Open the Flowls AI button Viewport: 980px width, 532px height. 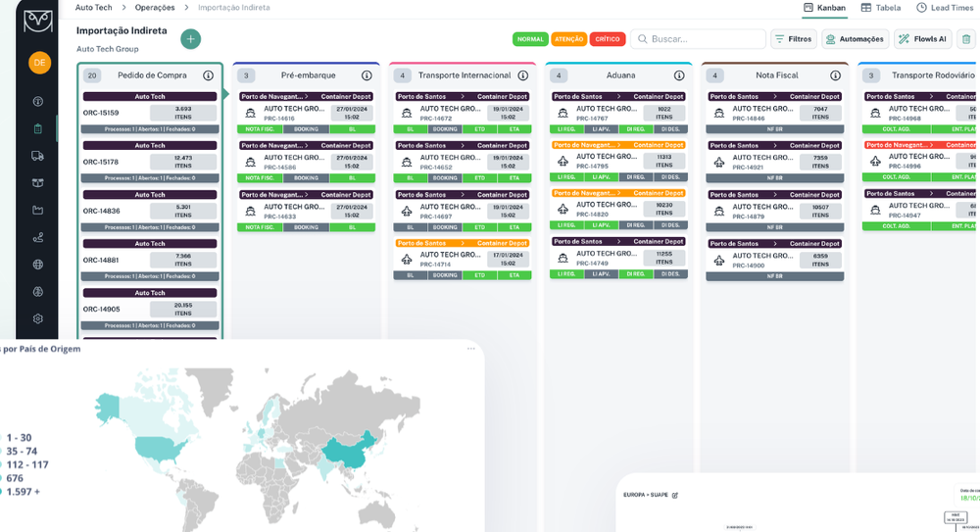coord(923,39)
